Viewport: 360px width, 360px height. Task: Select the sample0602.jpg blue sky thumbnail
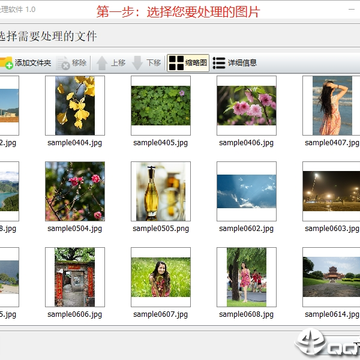click(246, 191)
